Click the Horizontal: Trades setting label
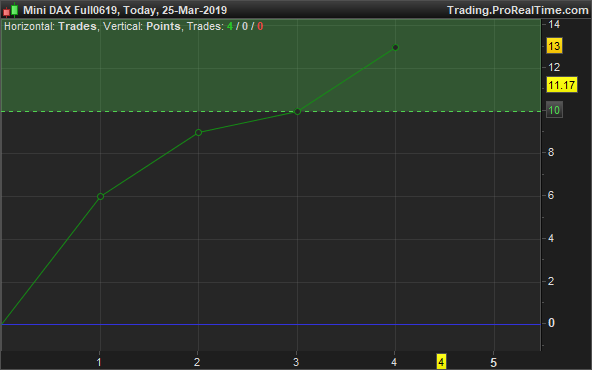 click(50, 26)
